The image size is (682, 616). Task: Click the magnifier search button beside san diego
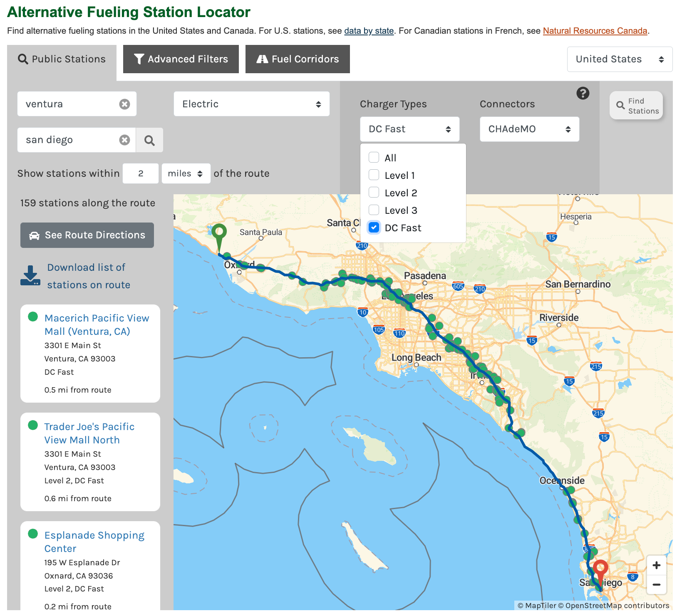(149, 140)
